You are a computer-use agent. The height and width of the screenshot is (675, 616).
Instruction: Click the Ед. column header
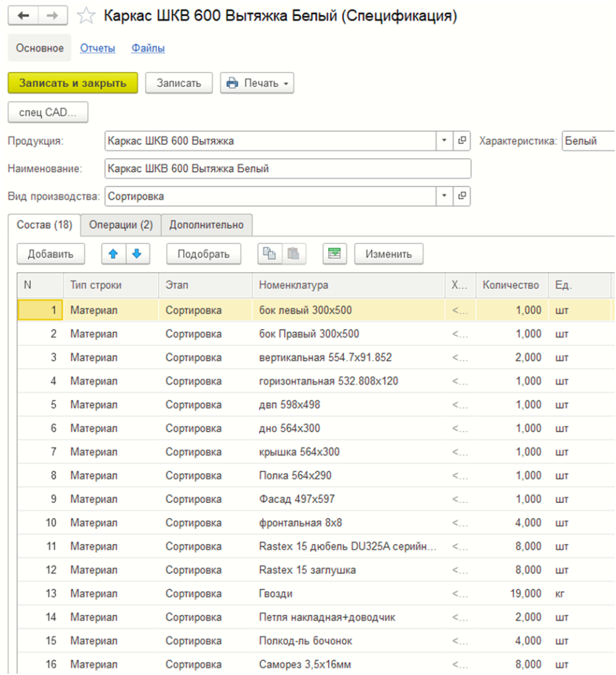pos(580,285)
